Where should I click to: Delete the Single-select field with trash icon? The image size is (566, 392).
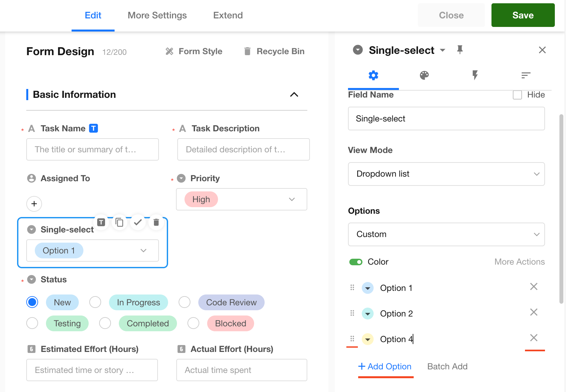tap(156, 223)
